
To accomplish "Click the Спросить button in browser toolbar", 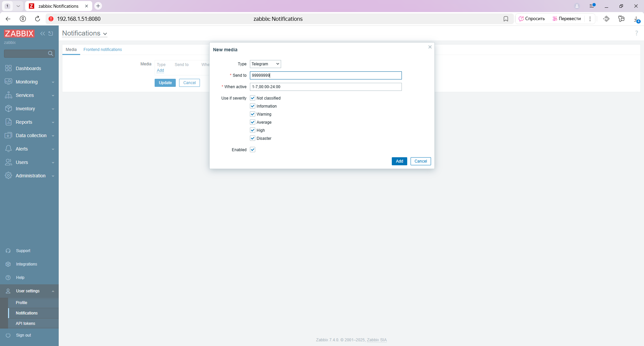I will [x=532, y=19].
